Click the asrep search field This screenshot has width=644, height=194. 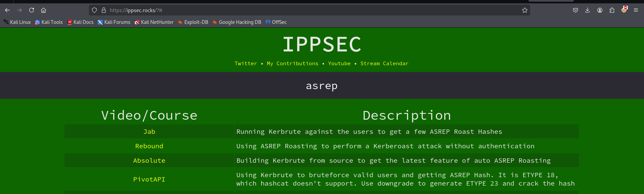(x=322, y=86)
